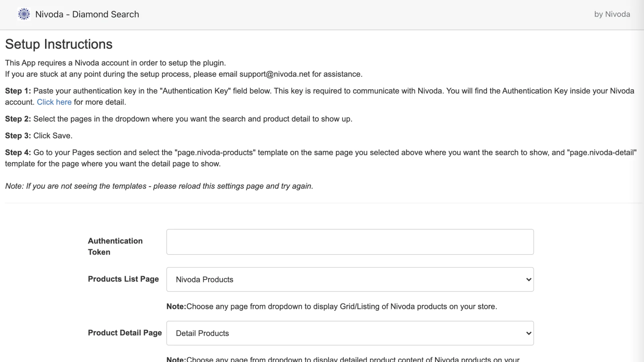Screen dimensions: 644x362
Task: Click the note below Products List Page dropdown
Action: [332, 306]
